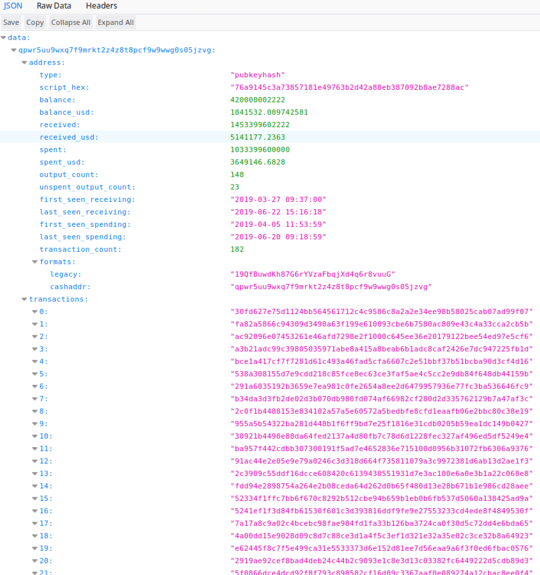This screenshot has height=575, width=540.
Task: Select transaction hash starting fa82a586
Action: click(x=382, y=324)
